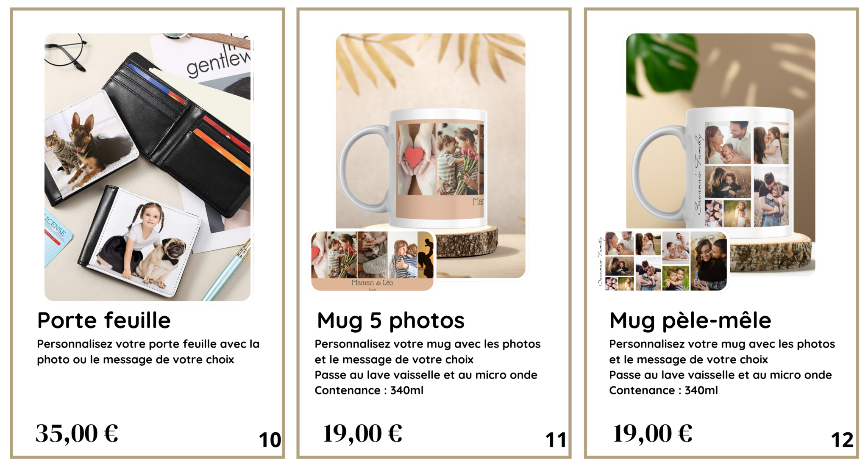Click the family collage design strip
The height and width of the screenshot is (467, 868).
click(662, 261)
